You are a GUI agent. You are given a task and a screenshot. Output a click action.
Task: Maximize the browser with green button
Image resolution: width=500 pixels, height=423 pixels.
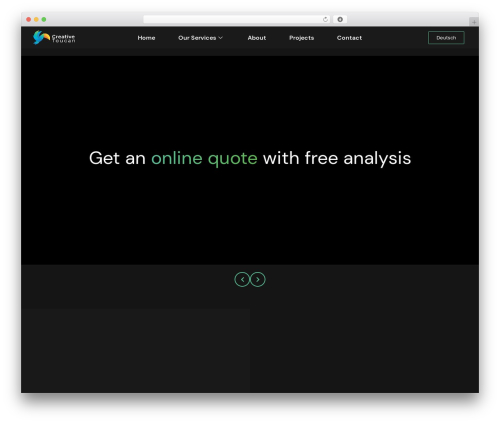click(44, 19)
